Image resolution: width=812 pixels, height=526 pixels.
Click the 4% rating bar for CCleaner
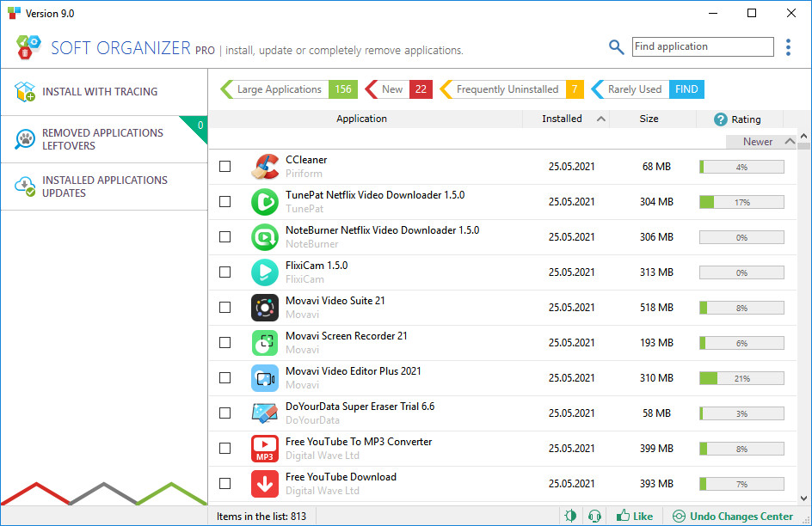point(741,167)
